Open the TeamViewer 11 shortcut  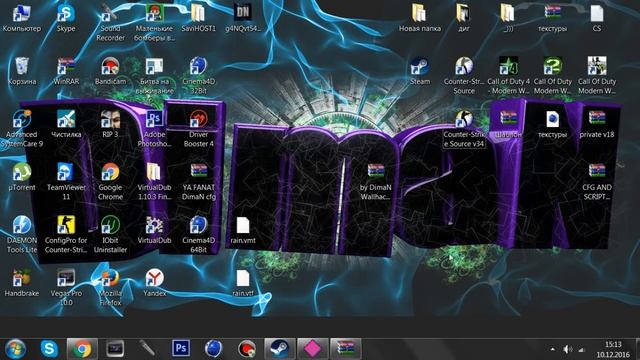tap(66, 182)
